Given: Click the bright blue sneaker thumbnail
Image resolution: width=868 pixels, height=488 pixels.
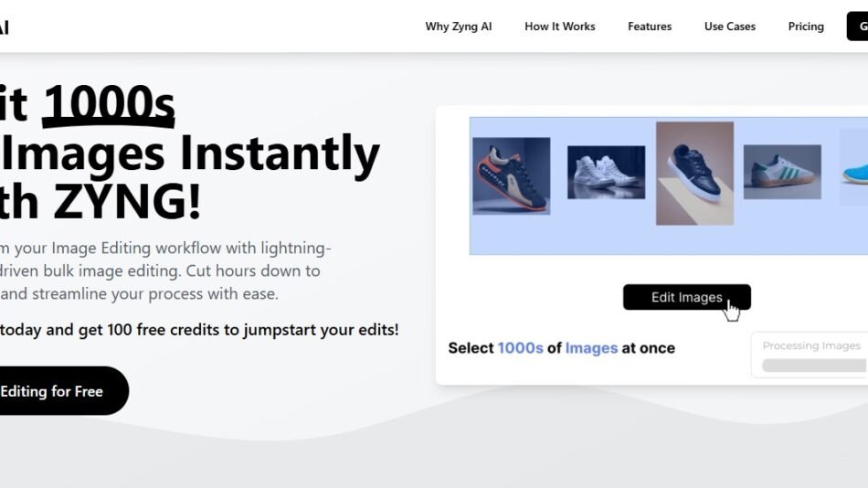Looking at the screenshot, I should tap(854, 169).
